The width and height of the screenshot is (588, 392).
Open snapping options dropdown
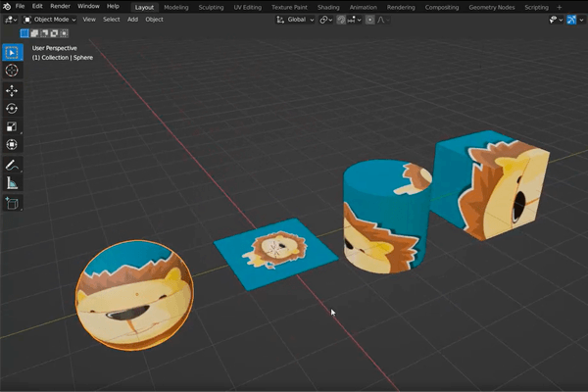coord(355,20)
